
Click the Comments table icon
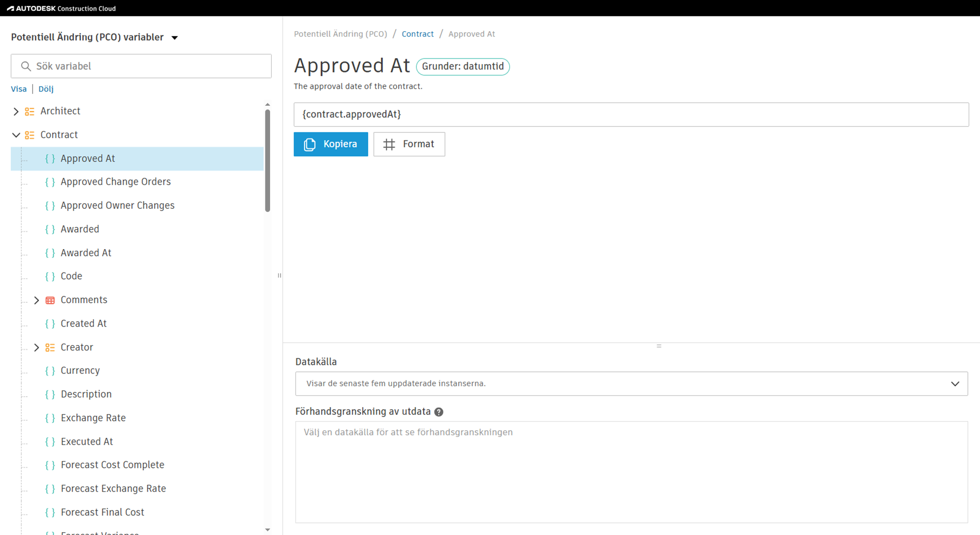coord(50,300)
